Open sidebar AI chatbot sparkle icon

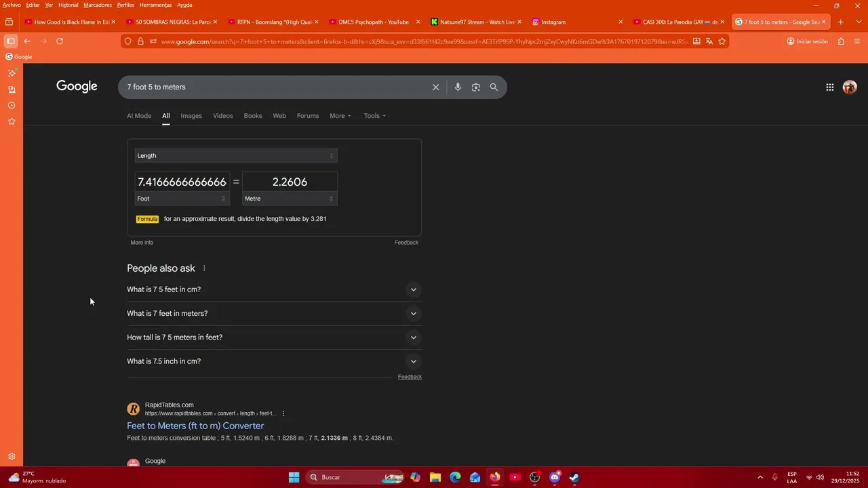point(12,73)
